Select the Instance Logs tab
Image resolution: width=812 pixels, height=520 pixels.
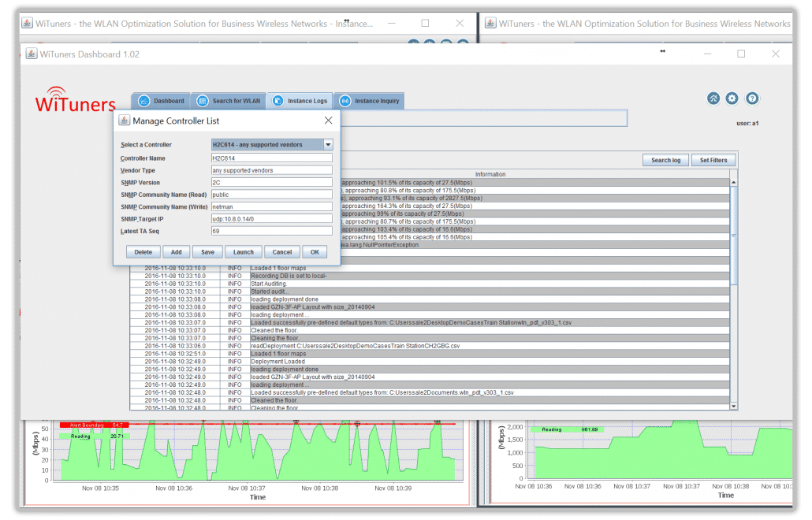(x=300, y=101)
